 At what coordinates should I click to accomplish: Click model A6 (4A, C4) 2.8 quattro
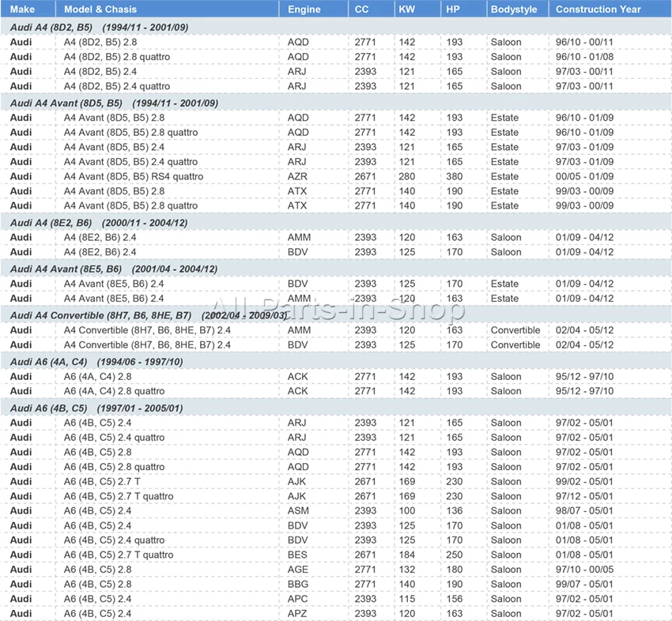point(114,391)
